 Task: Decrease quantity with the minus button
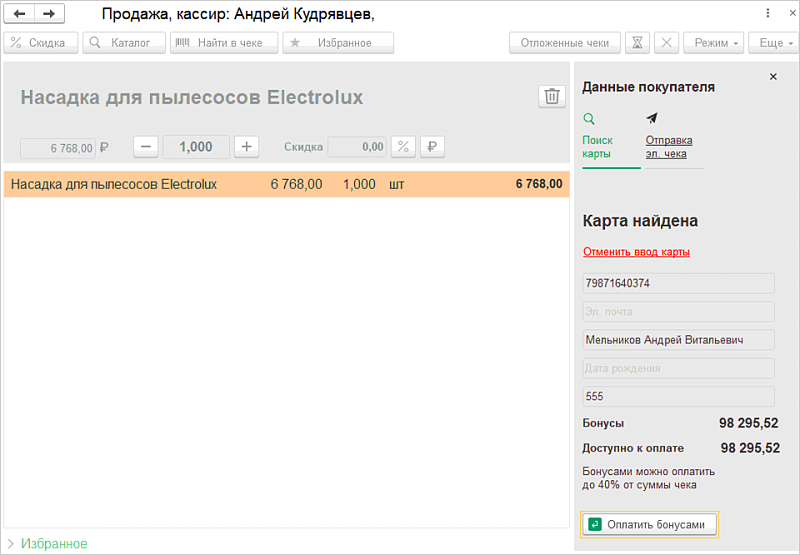146,146
